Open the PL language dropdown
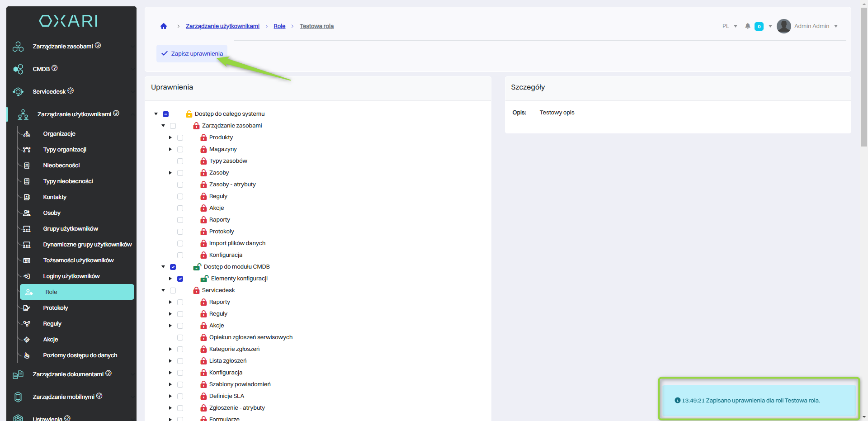The height and width of the screenshot is (421, 868). [x=729, y=26]
